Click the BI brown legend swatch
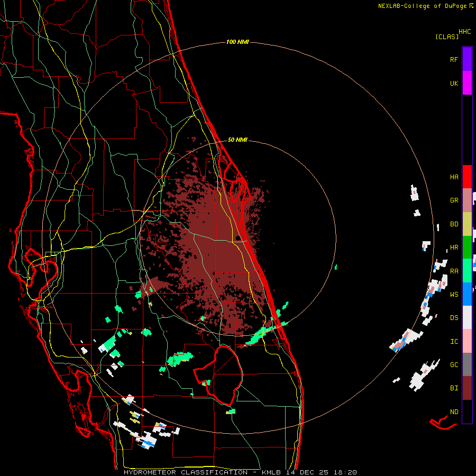 [x=467, y=388]
